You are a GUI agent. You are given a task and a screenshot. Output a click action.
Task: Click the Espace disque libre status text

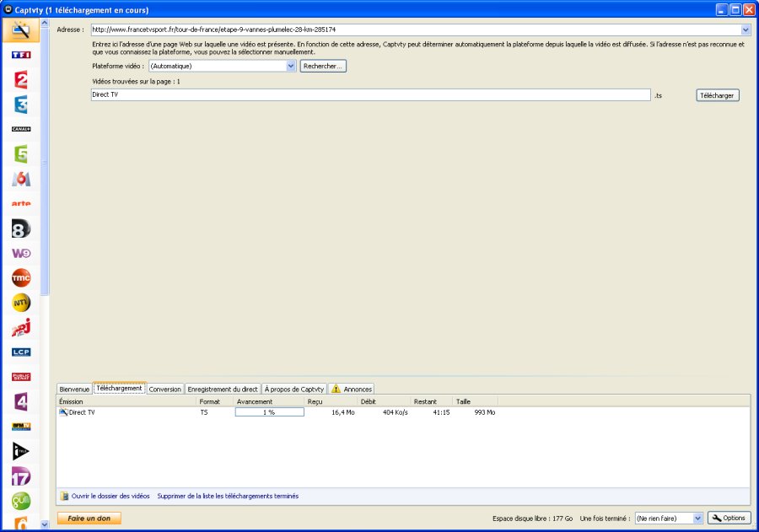532,519
